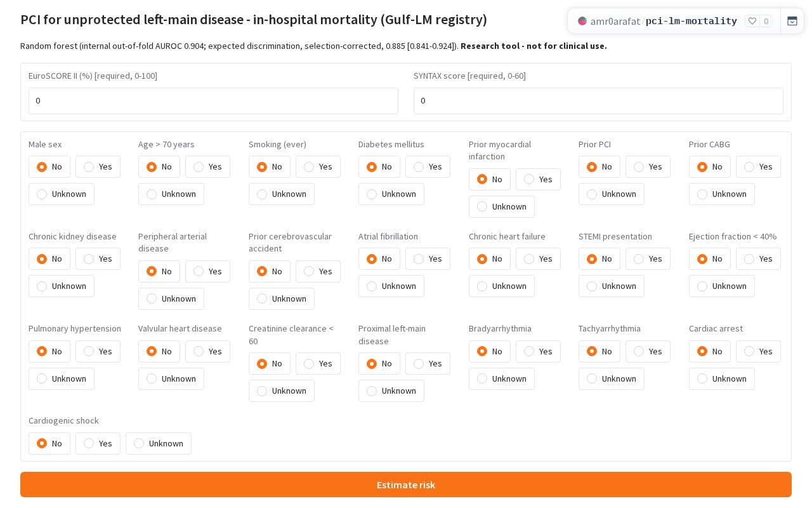Select Unknown for Ejection fraction < 40%
812x508 pixels.
pos(721,286)
